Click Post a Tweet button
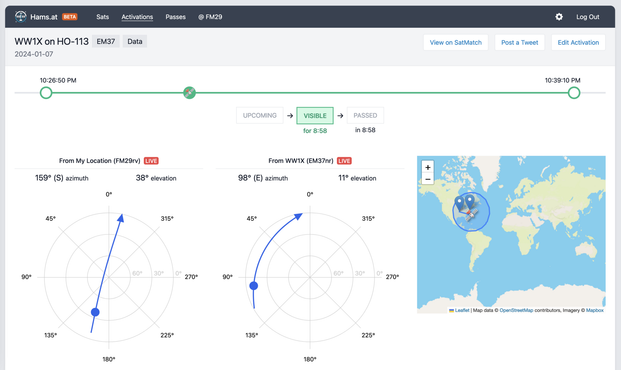This screenshot has width=621, height=370. click(520, 42)
